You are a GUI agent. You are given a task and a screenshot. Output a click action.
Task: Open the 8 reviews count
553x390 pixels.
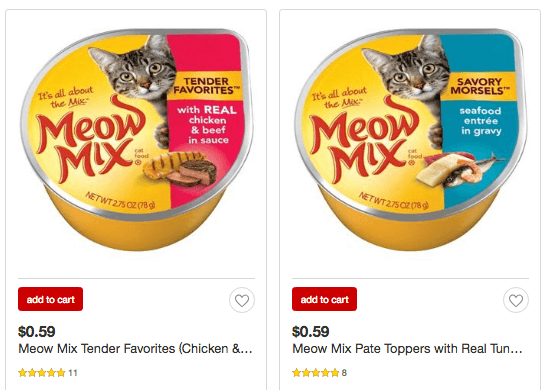[344, 373]
